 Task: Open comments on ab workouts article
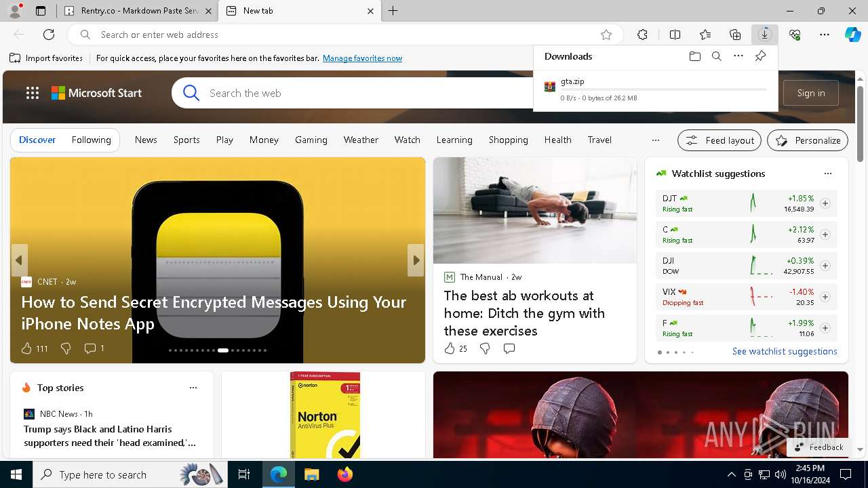[509, 348]
